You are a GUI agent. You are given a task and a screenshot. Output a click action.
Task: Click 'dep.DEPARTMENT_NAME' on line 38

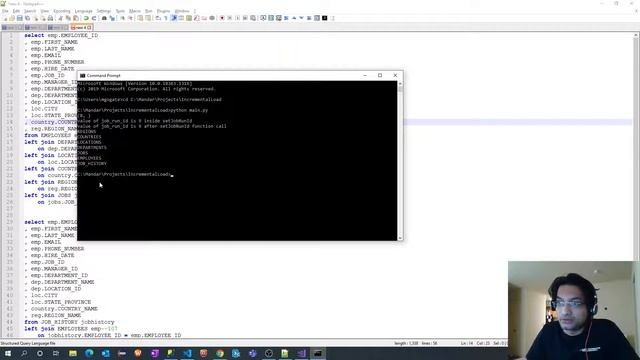click(x=62, y=282)
